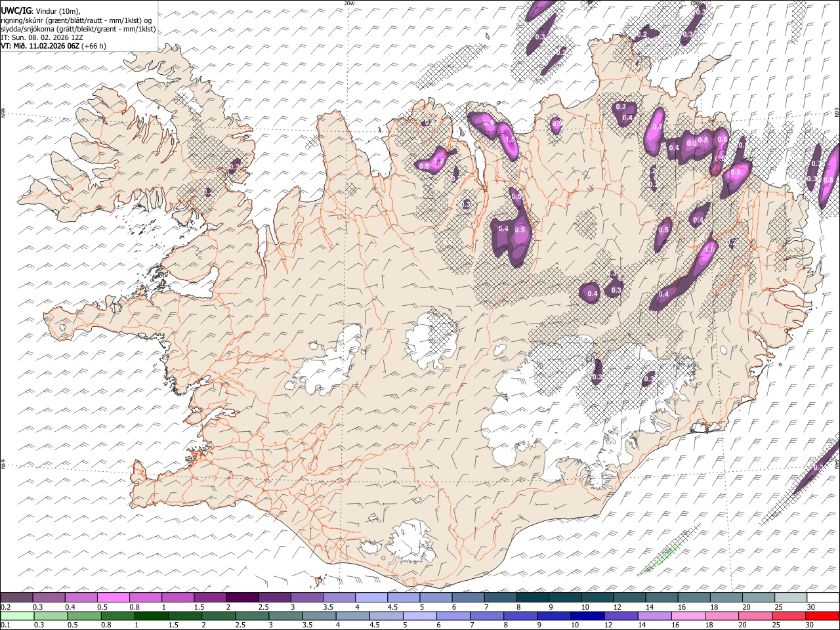
Task: Click the 1.0 snowfall value on the map
Action: [709, 250]
